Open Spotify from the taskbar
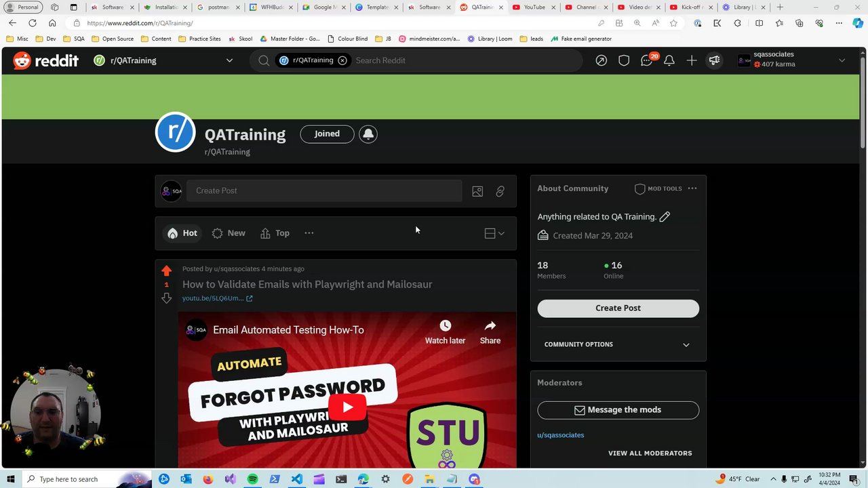 tap(252, 479)
